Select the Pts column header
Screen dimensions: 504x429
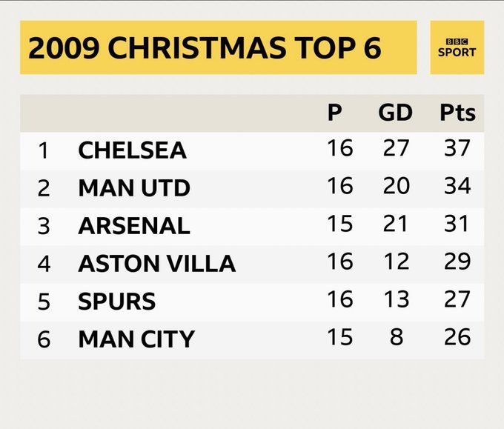(x=457, y=113)
